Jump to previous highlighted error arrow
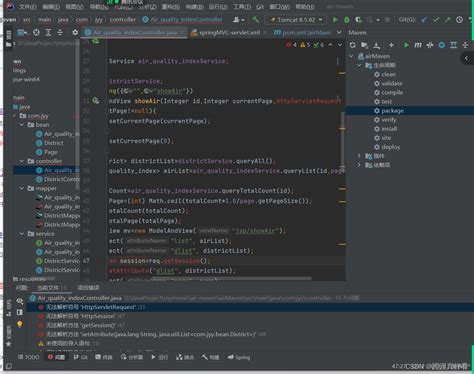This screenshot has height=374, width=474. pos(331,45)
